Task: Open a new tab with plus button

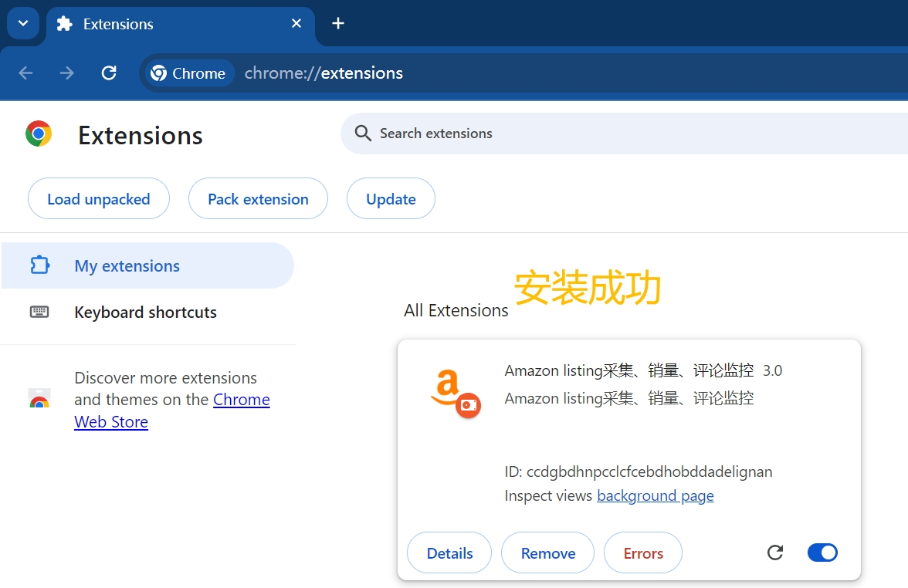Action: [x=338, y=23]
